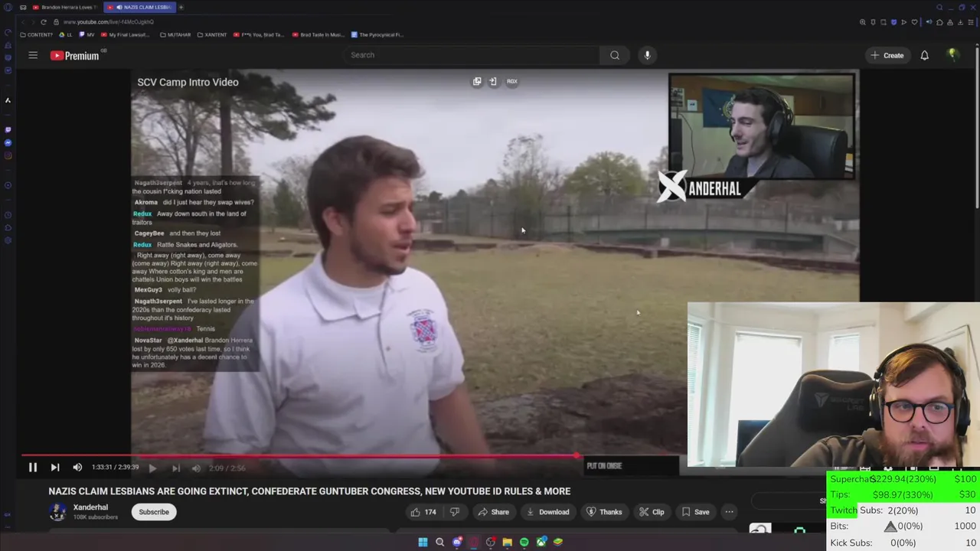Screen dimensions: 980x551
Task: Open Discord from the taskbar
Action: [x=457, y=542]
